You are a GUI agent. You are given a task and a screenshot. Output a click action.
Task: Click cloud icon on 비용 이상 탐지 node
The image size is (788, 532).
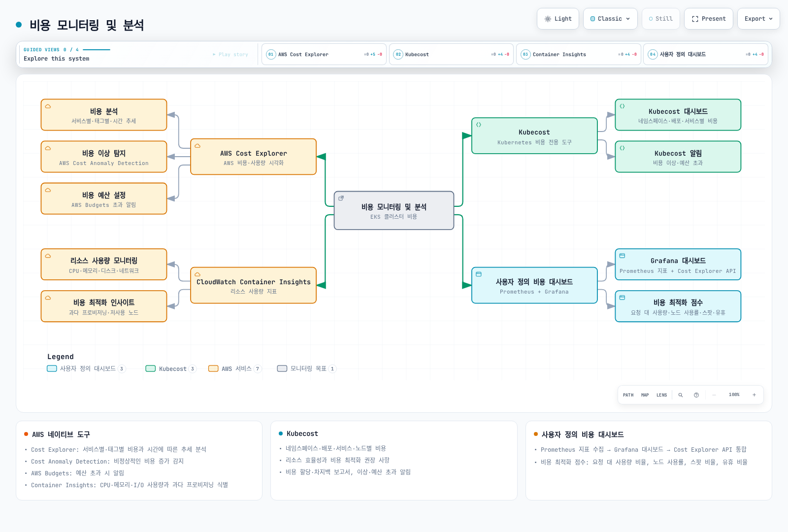pyautogui.click(x=48, y=148)
